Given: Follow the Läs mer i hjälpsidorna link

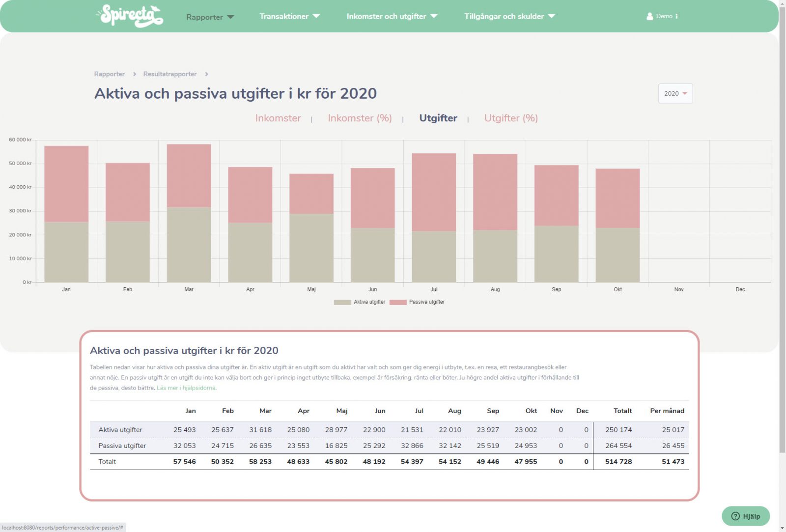Looking at the screenshot, I should tap(186, 388).
